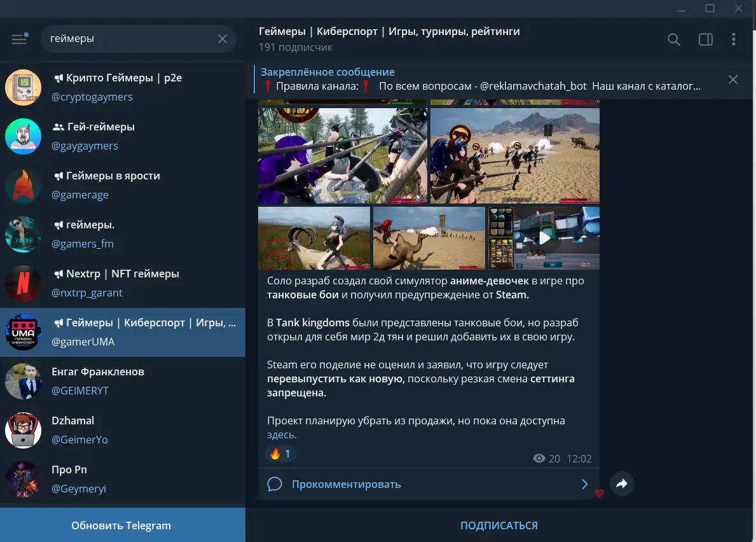Follow the здесь link in post
Screen dimensions: 756x542
coord(282,434)
